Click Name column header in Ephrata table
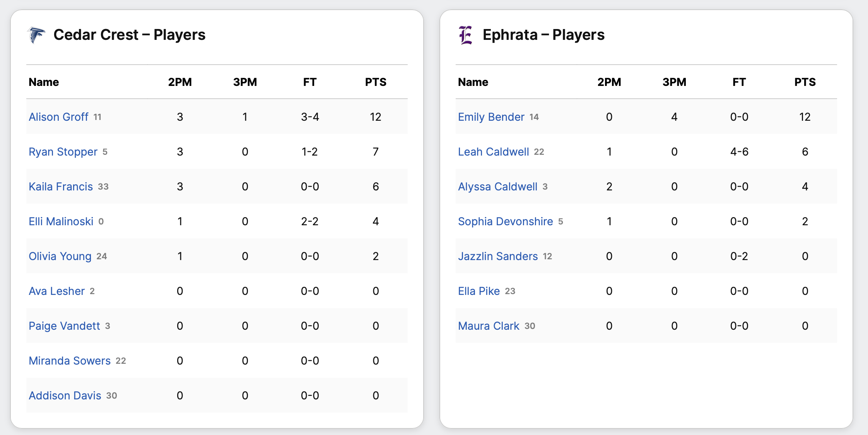The height and width of the screenshot is (435, 868). (473, 82)
